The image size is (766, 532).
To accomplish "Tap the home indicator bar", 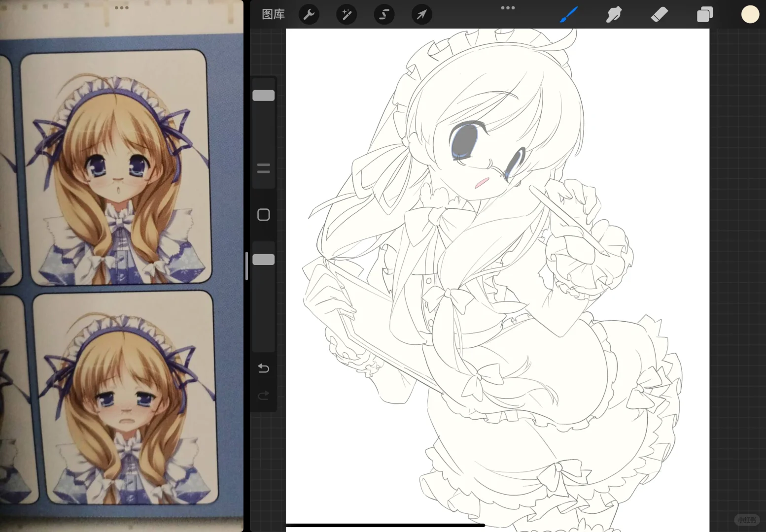I will click(385, 526).
